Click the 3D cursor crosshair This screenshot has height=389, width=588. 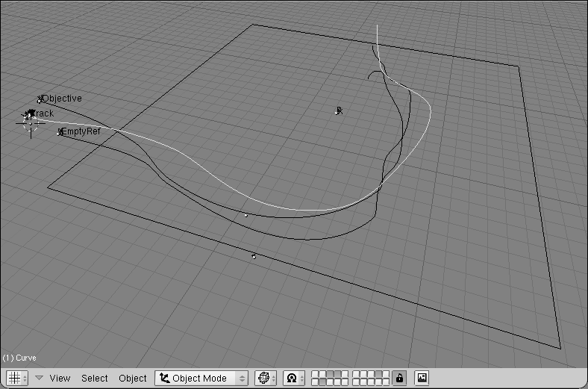(x=30, y=125)
